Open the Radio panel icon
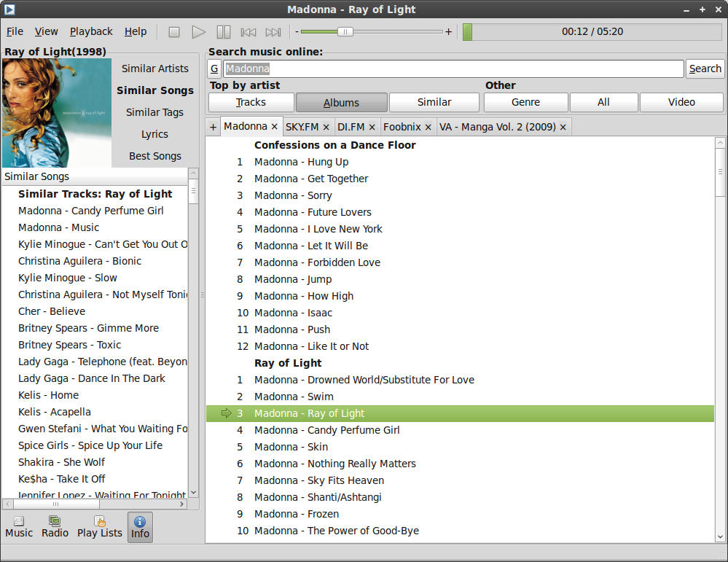 point(55,527)
